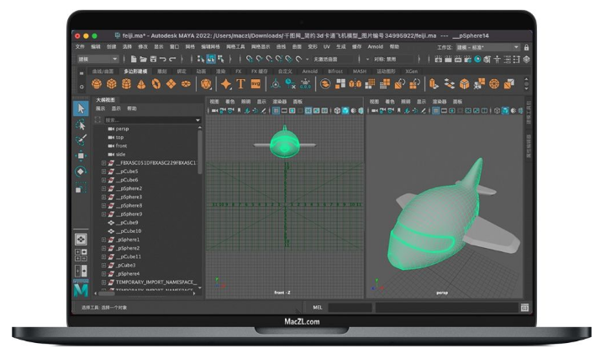Image resolution: width=611 pixels, height=364 pixels.
Task: Click the save scene disk icon
Action: click(153, 59)
